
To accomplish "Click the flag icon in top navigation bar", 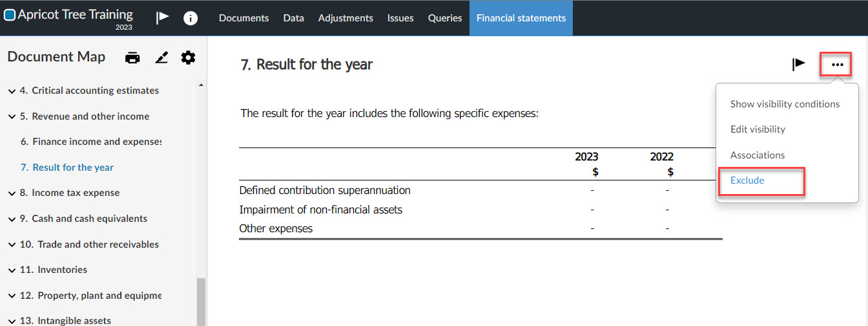I will click(162, 17).
